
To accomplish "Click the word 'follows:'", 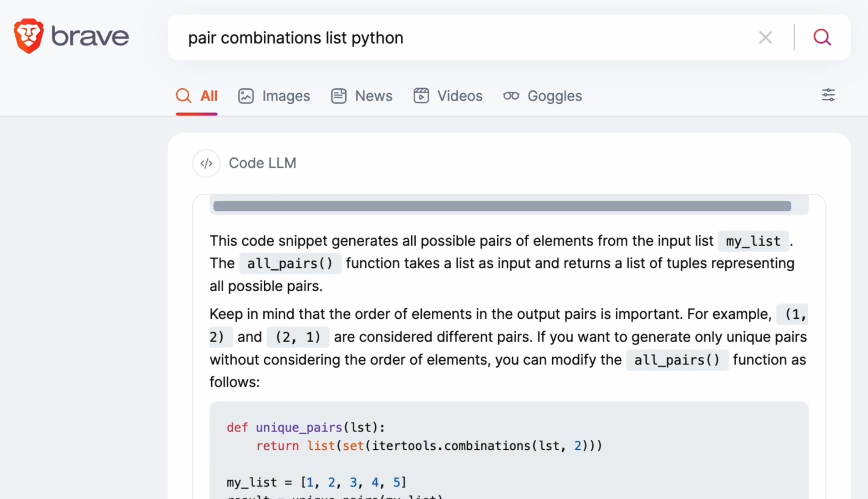I will [x=235, y=382].
